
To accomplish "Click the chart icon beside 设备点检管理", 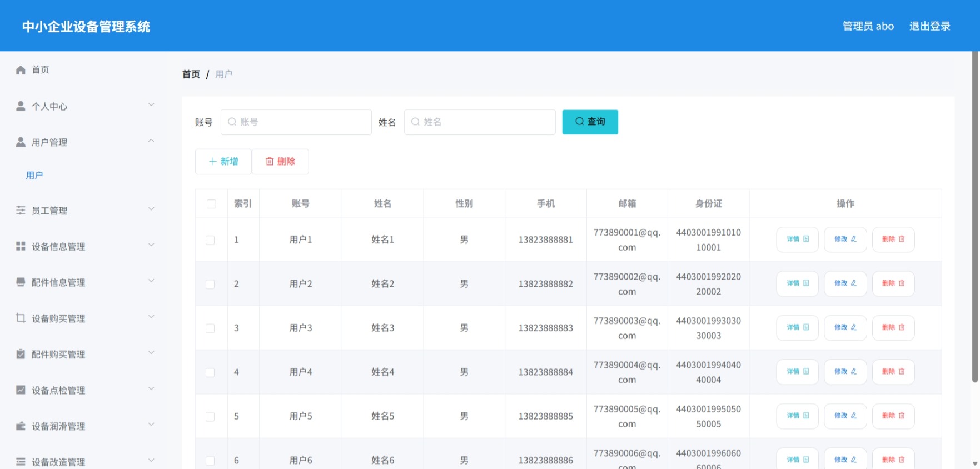I will coord(21,390).
